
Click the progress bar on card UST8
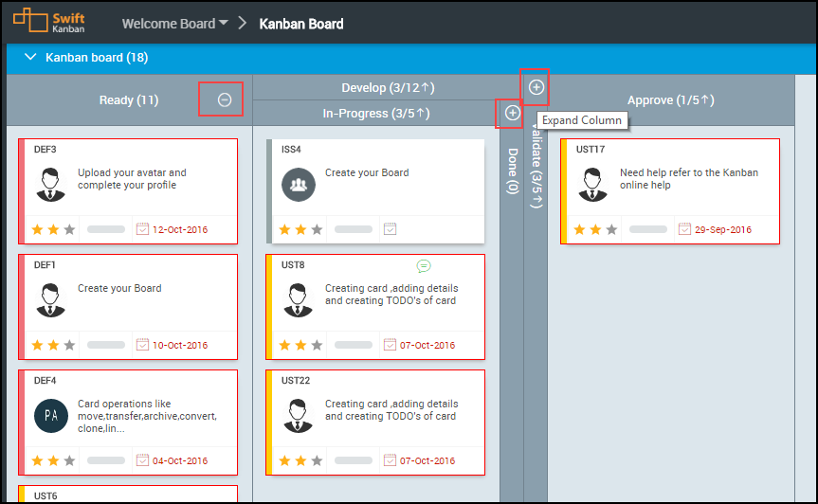point(354,345)
